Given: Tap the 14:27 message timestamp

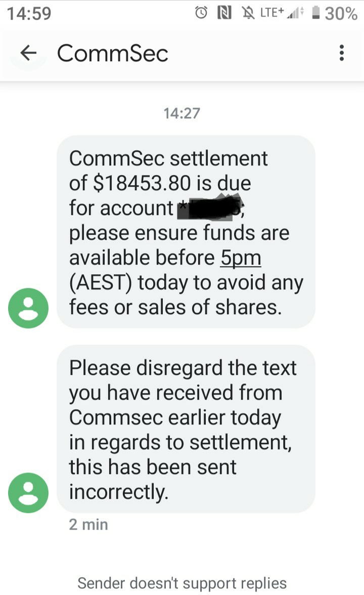Looking at the screenshot, I should (x=181, y=113).
